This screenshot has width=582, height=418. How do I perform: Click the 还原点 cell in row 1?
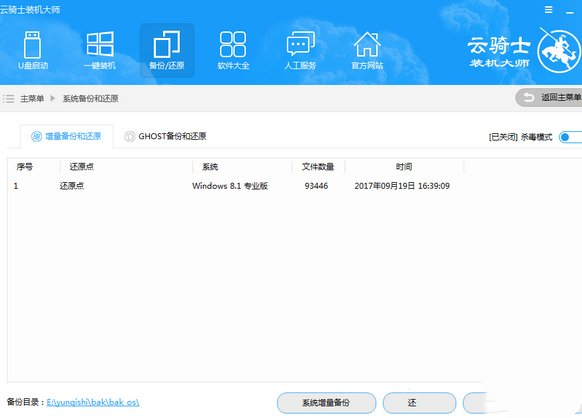pyautogui.click(x=72, y=186)
